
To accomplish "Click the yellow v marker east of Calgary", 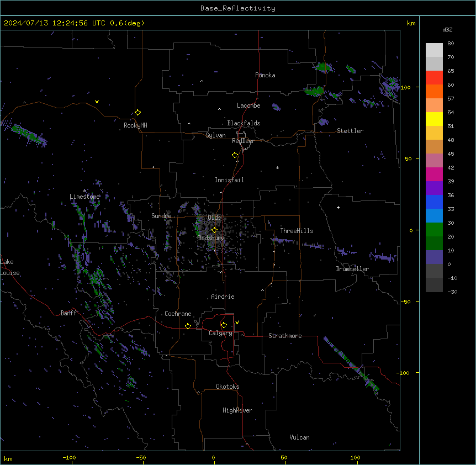I will pyautogui.click(x=237, y=323).
